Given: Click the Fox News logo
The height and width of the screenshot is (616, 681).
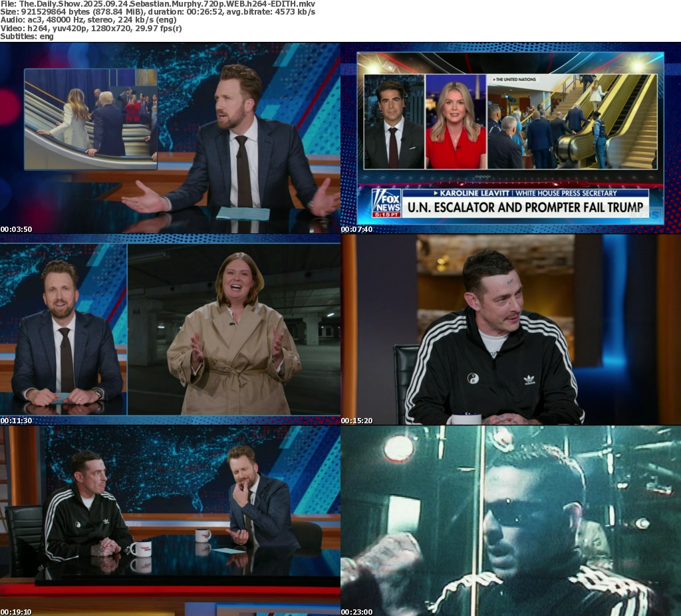Looking at the screenshot, I should tap(386, 203).
